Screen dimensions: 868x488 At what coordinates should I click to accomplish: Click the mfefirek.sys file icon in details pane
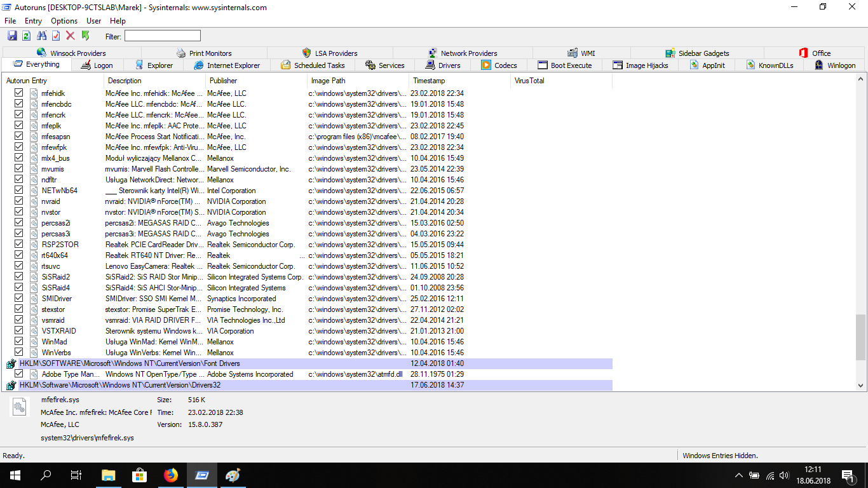tap(20, 407)
